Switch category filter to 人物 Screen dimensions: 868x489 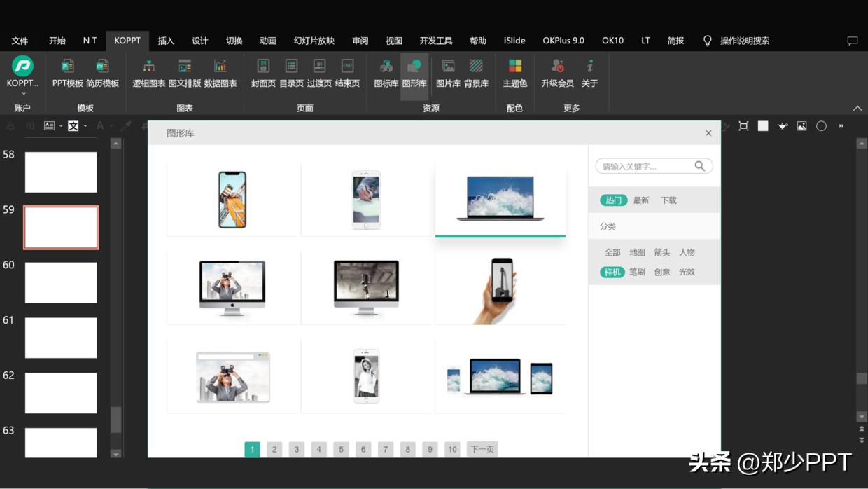(x=687, y=252)
